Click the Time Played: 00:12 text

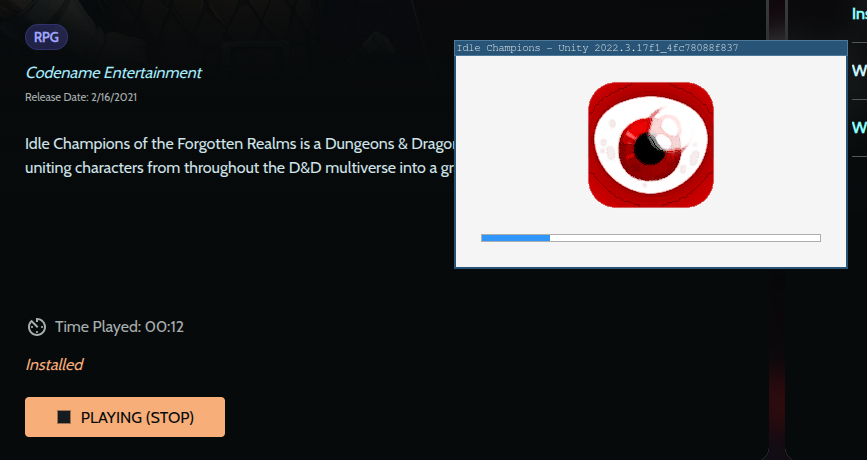119,327
